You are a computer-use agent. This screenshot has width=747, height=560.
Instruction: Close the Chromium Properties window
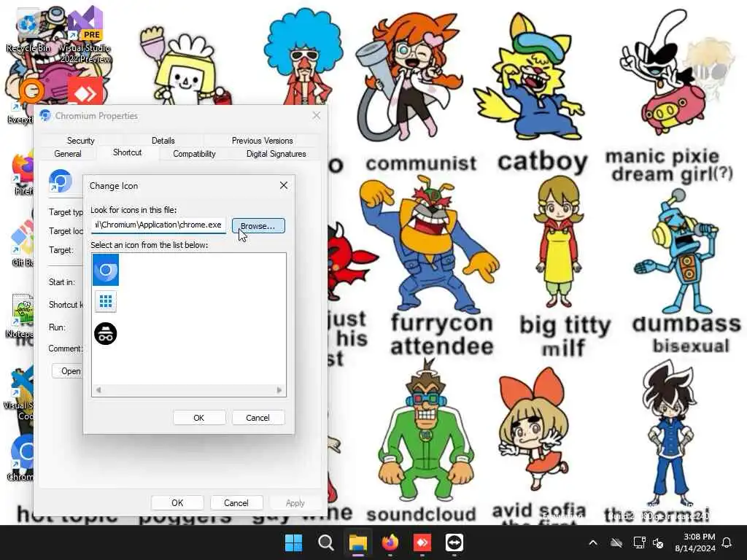(317, 116)
